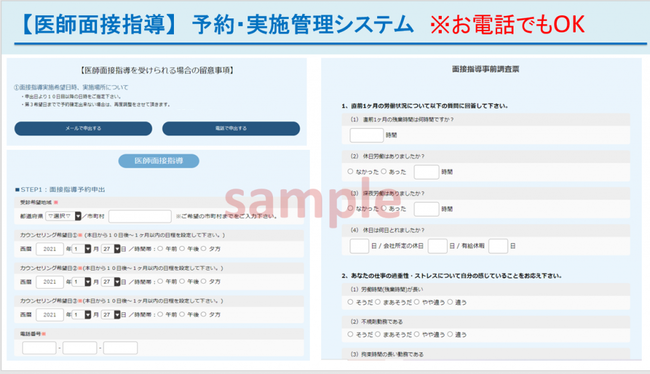Open month dropdown for third counseling date

(81, 315)
